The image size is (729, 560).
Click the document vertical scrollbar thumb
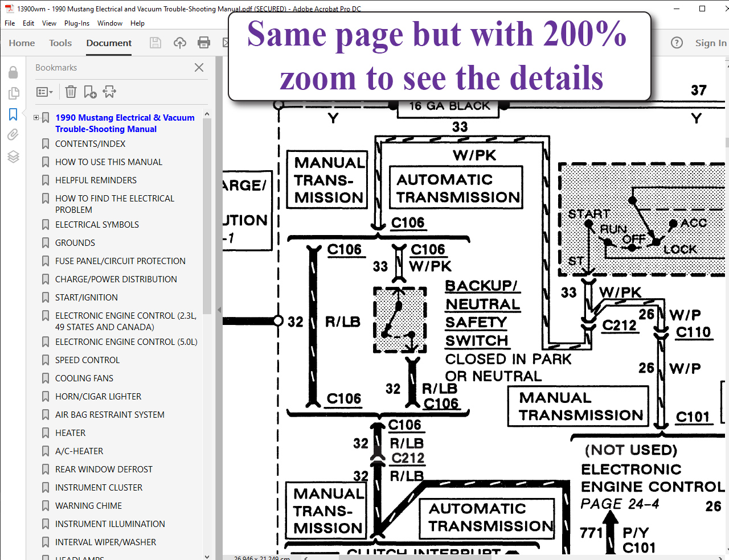[x=727, y=142]
